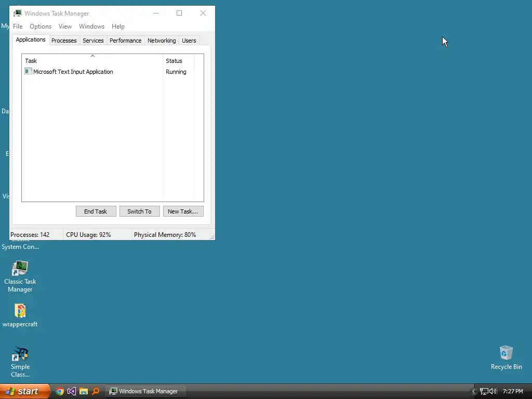Click the Task Manager resize grip corner
The height and width of the screenshot is (399, 532).
pos(212,237)
